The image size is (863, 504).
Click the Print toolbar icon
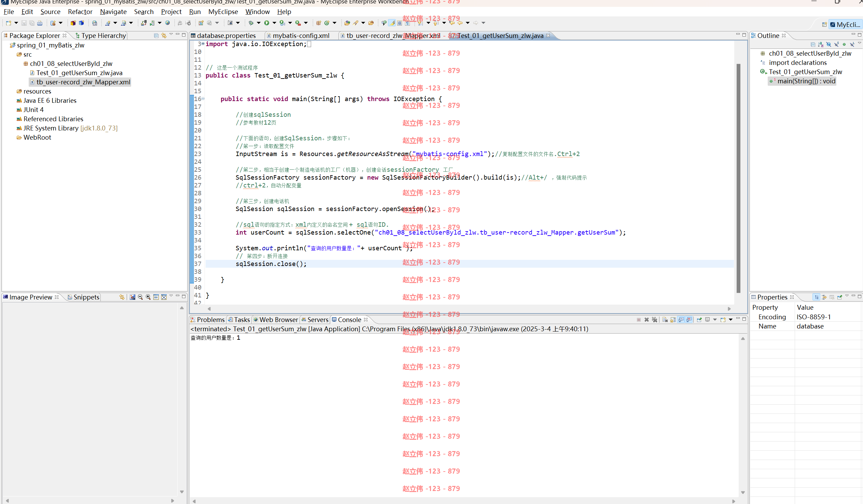point(40,23)
